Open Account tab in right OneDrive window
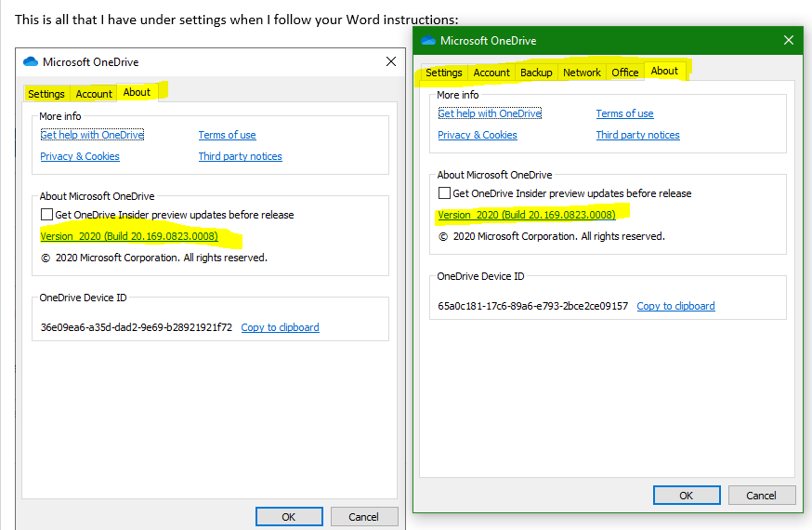This screenshot has height=530, width=812. point(491,73)
